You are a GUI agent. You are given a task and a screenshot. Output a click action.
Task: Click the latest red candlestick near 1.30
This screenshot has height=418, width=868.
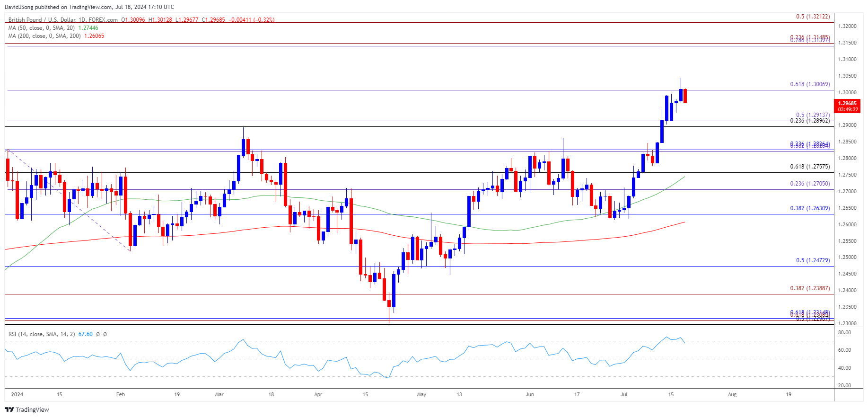pos(685,96)
